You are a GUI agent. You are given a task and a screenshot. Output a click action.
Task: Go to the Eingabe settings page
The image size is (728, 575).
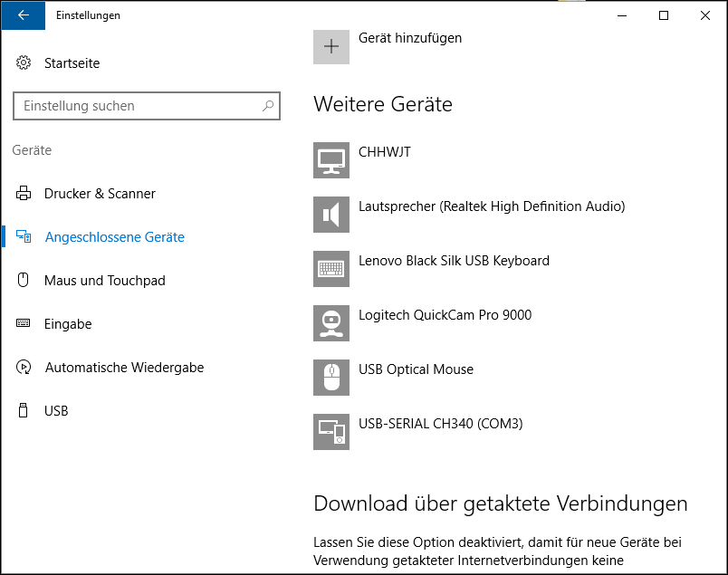[68, 324]
